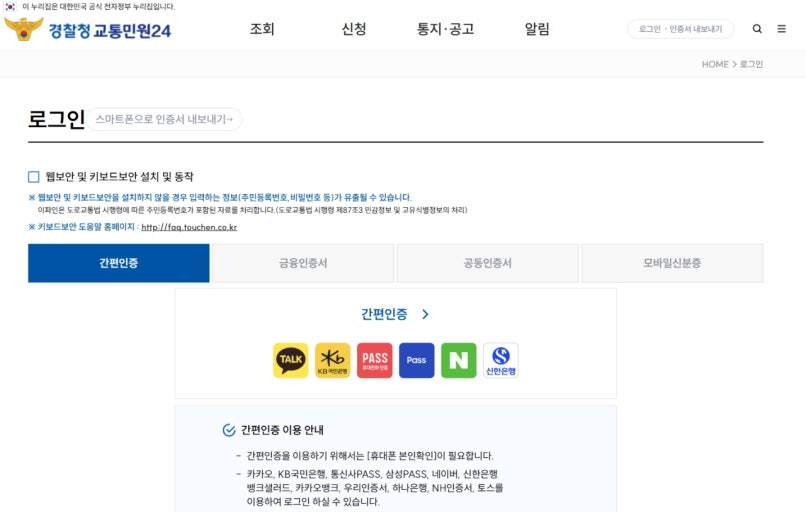Screen dimensions: 806x512
Task: Click the 로그인 page title
Action: (x=57, y=119)
